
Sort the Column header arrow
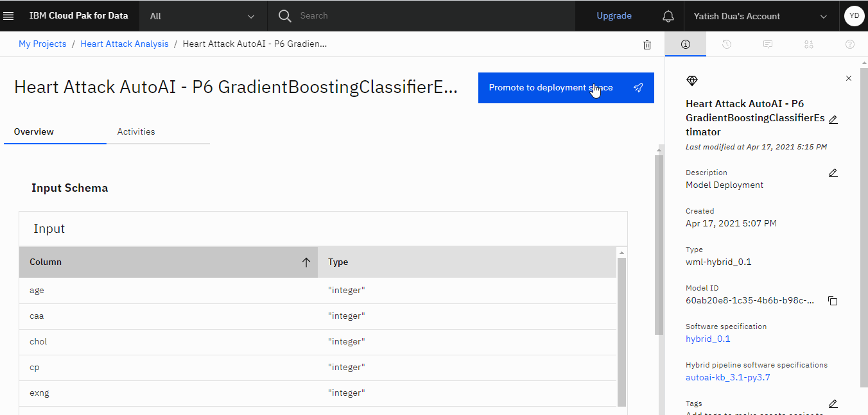306,262
